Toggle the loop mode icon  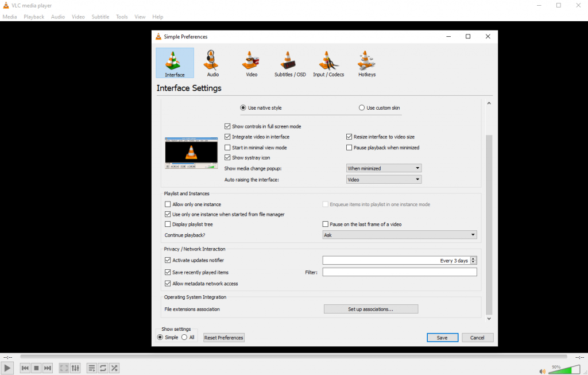tap(103, 368)
